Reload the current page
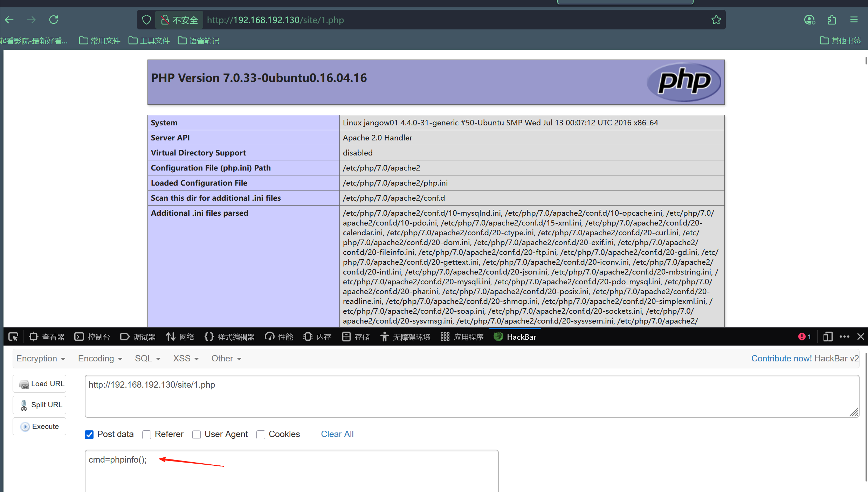 [x=54, y=20]
